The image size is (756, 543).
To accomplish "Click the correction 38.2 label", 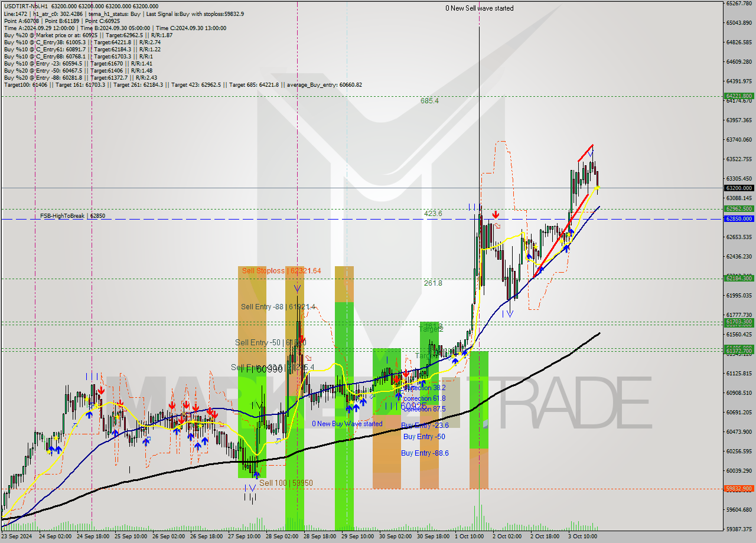I will (425, 388).
